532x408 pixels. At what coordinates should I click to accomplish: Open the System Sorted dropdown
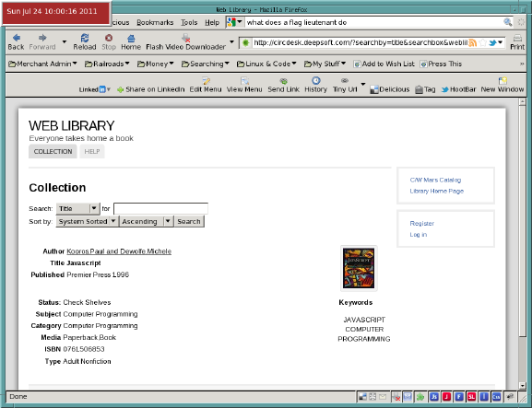pos(88,221)
